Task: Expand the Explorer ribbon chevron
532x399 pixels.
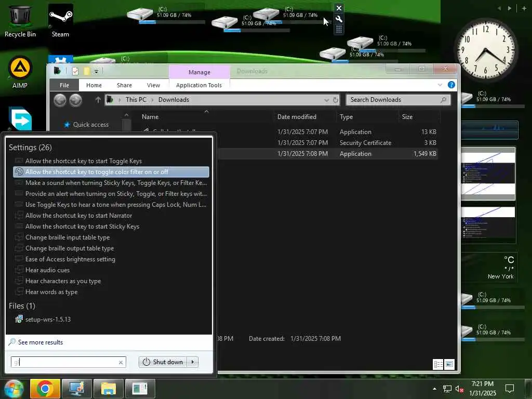Action: pyautogui.click(x=440, y=85)
